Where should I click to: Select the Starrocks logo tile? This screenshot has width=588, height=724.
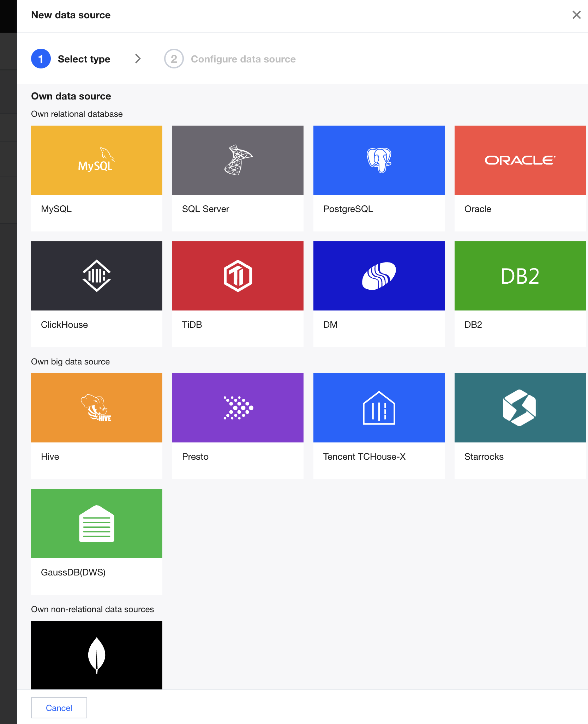[x=520, y=408]
